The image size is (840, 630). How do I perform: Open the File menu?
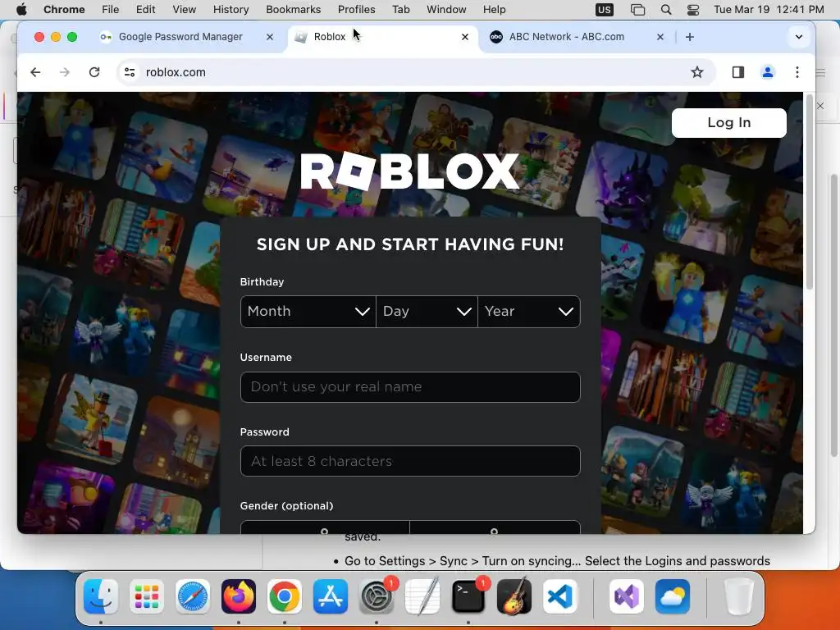coord(111,9)
